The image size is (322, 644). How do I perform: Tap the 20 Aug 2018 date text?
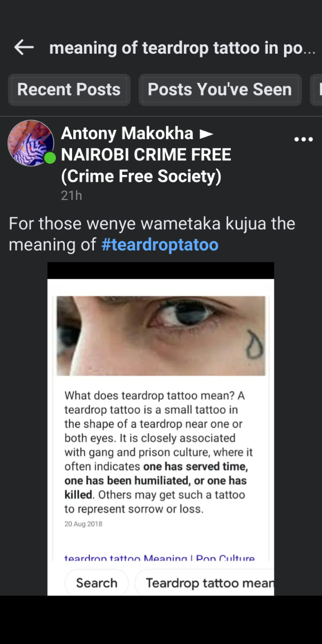click(x=83, y=524)
